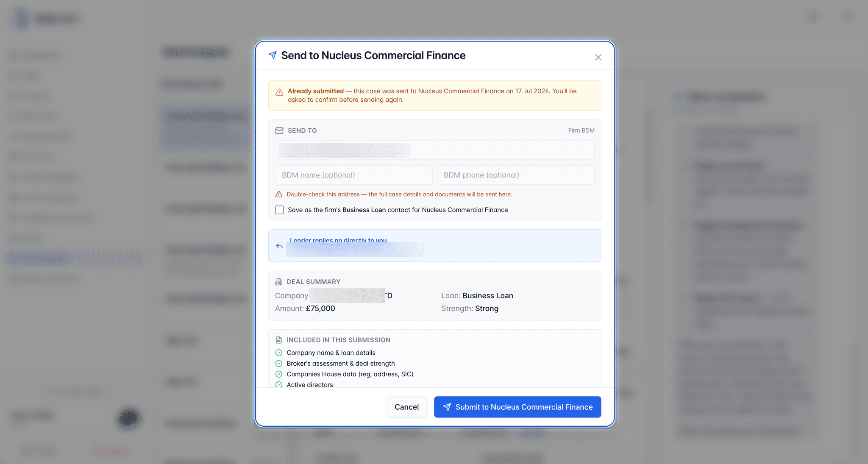Click the 'Active directors' list item text
This screenshot has width=868, height=464.
click(310, 384)
